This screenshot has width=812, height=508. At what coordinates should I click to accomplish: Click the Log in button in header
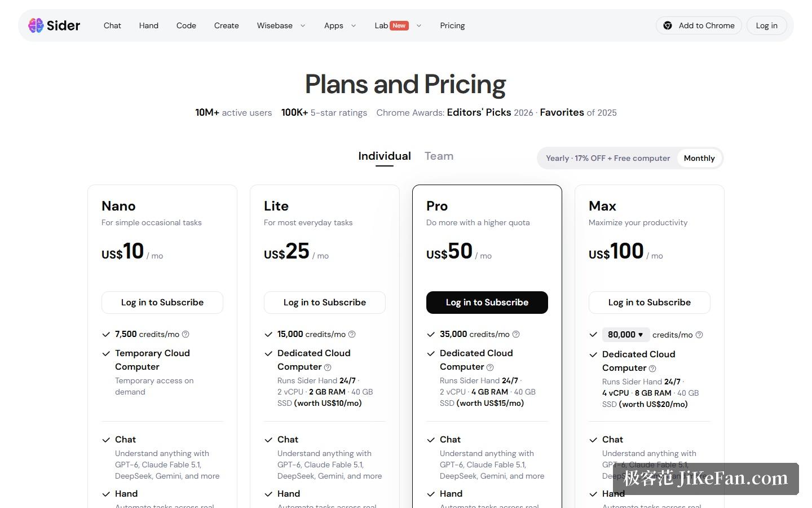(x=767, y=25)
